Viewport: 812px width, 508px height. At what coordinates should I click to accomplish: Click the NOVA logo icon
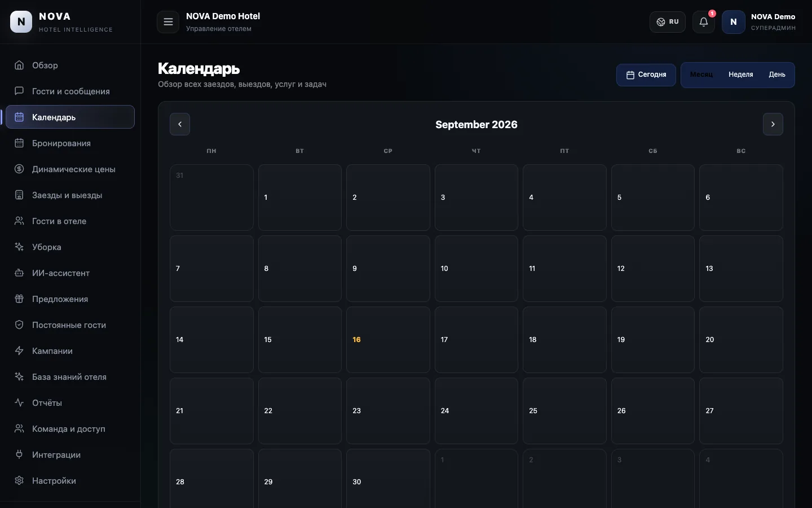pos(21,22)
